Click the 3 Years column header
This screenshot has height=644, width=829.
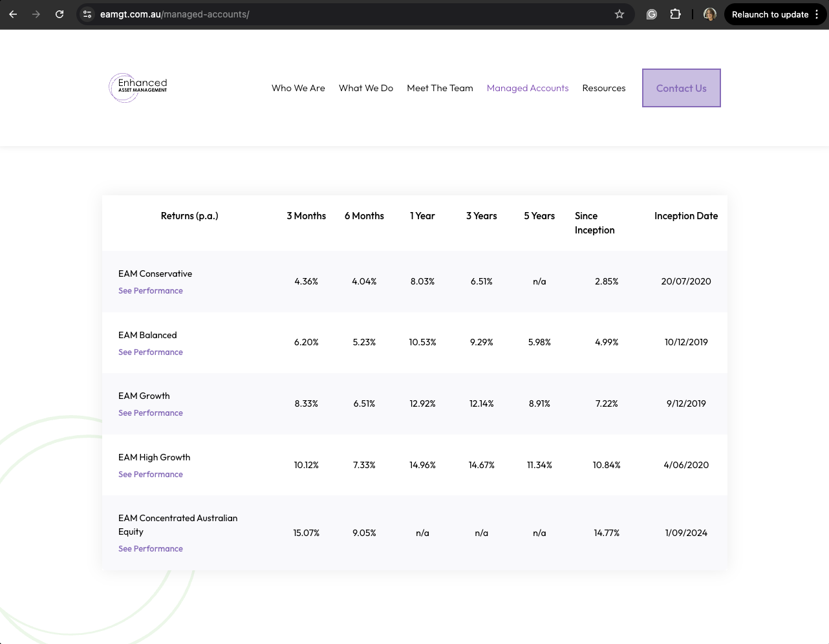482,216
